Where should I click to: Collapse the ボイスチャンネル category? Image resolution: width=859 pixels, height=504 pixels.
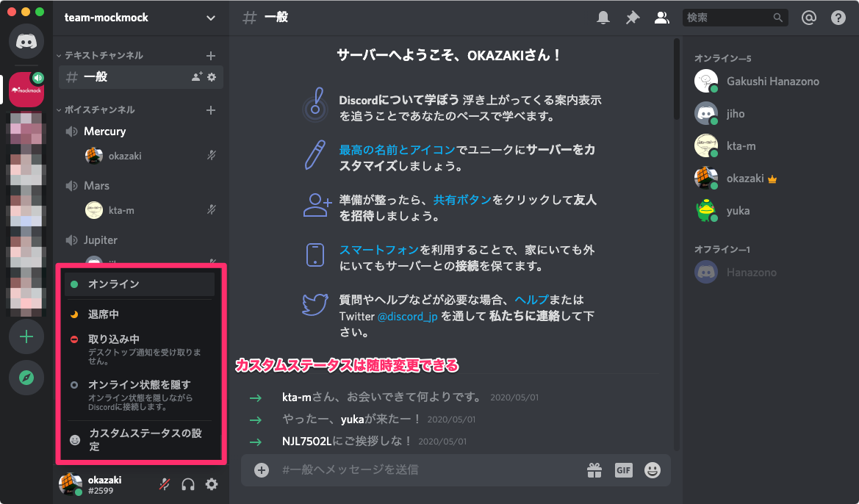tap(88, 109)
